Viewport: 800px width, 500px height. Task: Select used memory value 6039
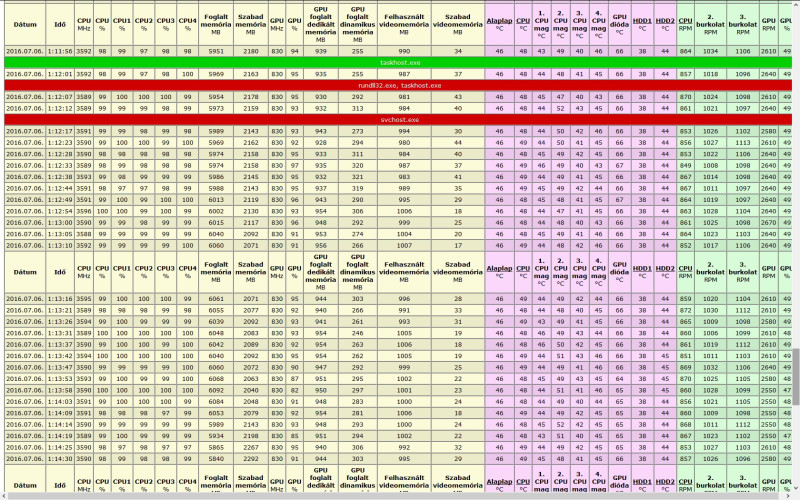click(216, 322)
